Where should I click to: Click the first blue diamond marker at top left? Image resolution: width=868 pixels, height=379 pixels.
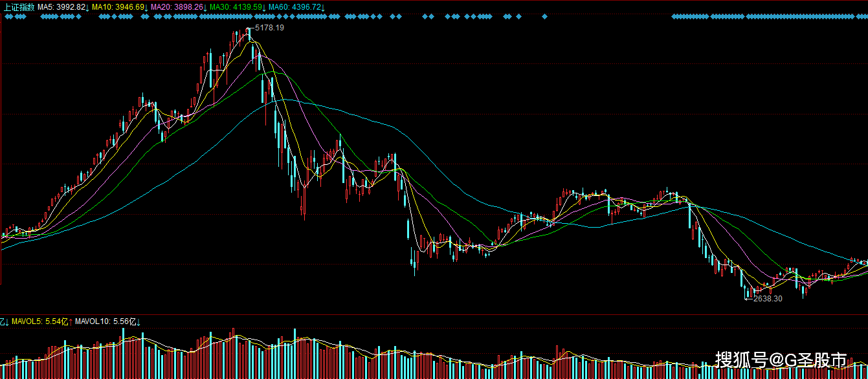tap(6, 16)
